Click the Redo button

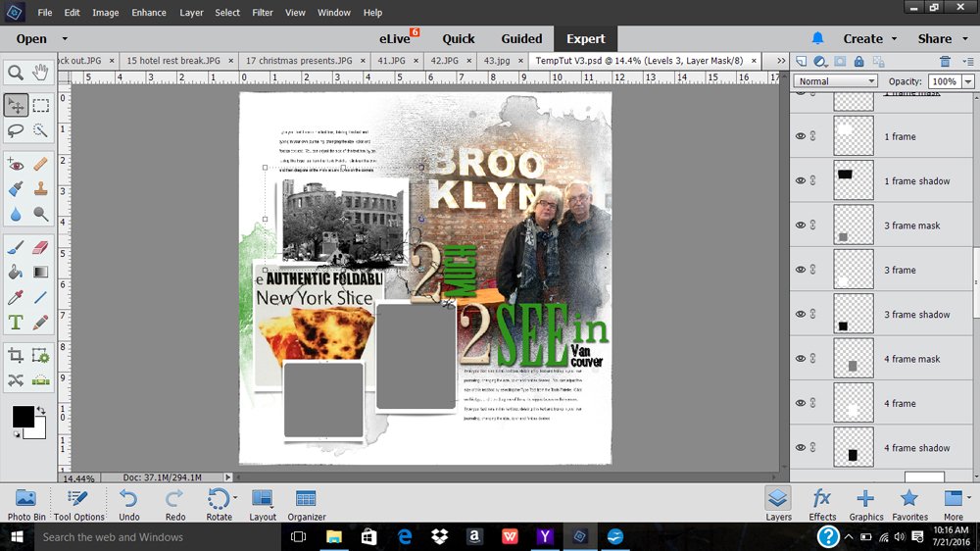175,504
